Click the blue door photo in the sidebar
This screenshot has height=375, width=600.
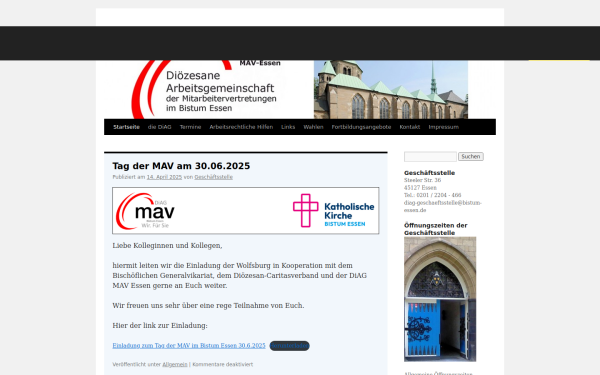440,299
